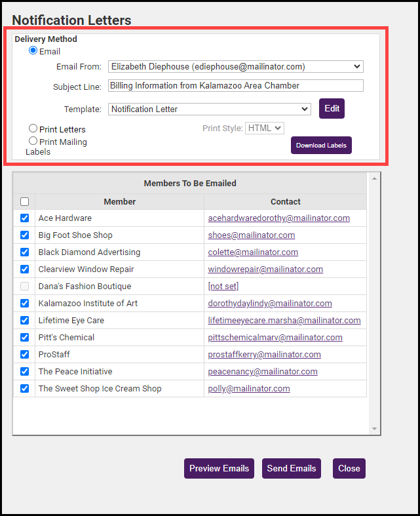This screenshot has height=516, width=420.
Task: Choose the Print Letters radio option
Action: [33, 129]
